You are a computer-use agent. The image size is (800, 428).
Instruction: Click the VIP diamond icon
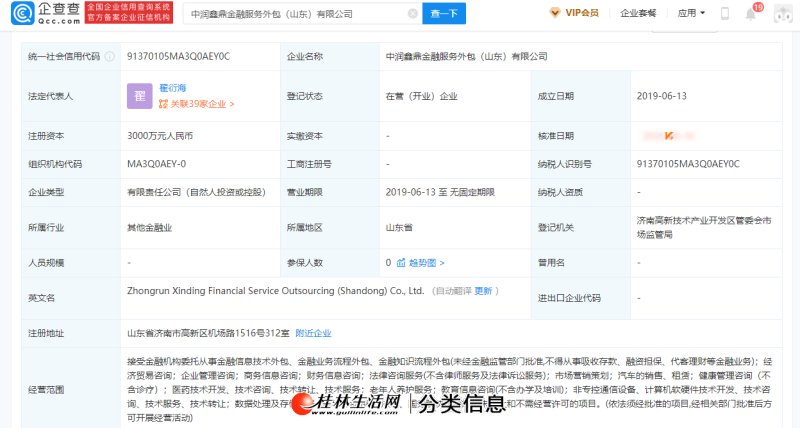pos(555,13)
